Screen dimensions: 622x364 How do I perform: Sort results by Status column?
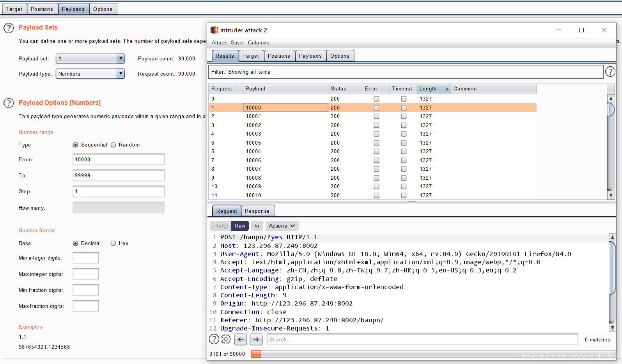[x=345, y=89]
